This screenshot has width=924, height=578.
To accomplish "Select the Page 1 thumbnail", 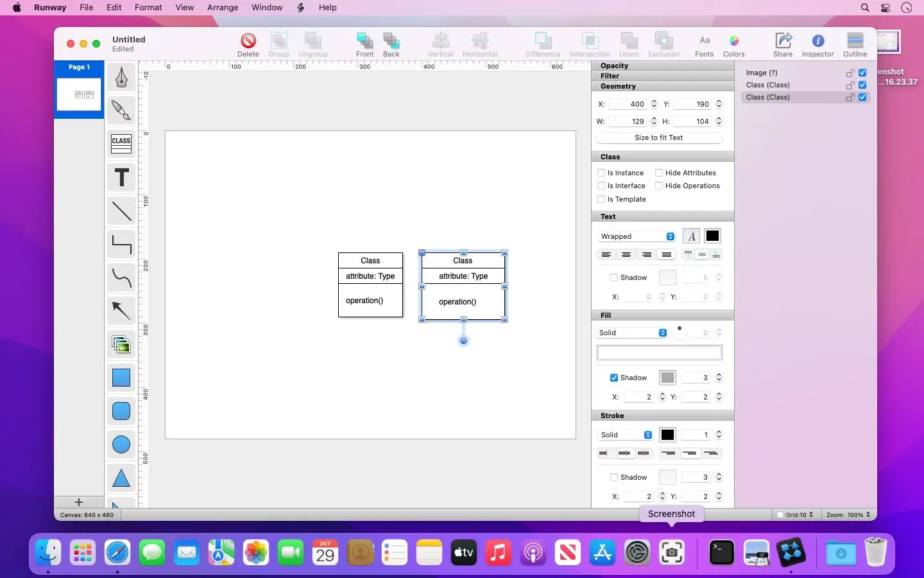I will point(79,94).
